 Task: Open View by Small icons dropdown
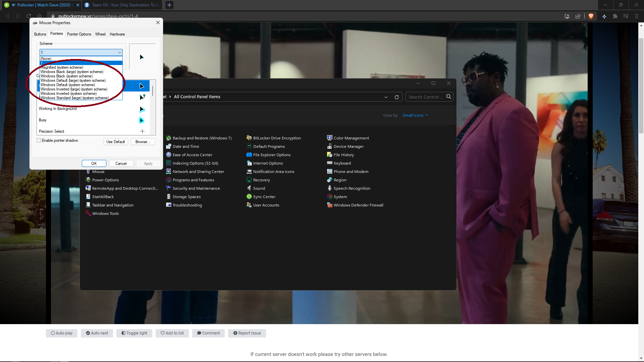415,115
